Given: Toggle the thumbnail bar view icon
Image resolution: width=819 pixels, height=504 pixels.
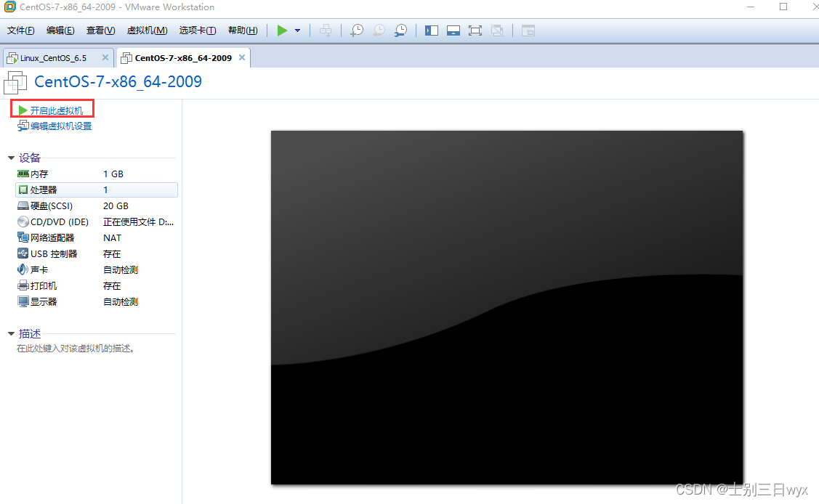Looking at the screenshot, I should [453, 31].
